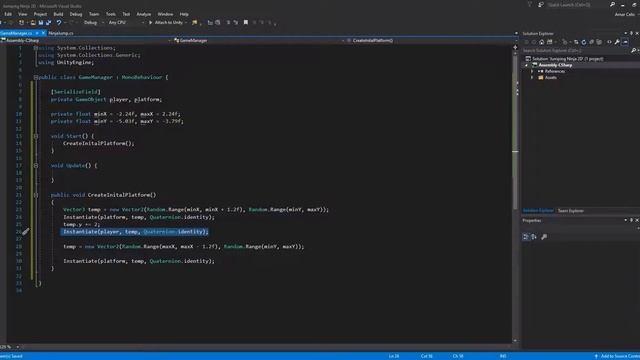The image size is (640, 360).
Task: Open the Build menu
Action: pos(58,14)
